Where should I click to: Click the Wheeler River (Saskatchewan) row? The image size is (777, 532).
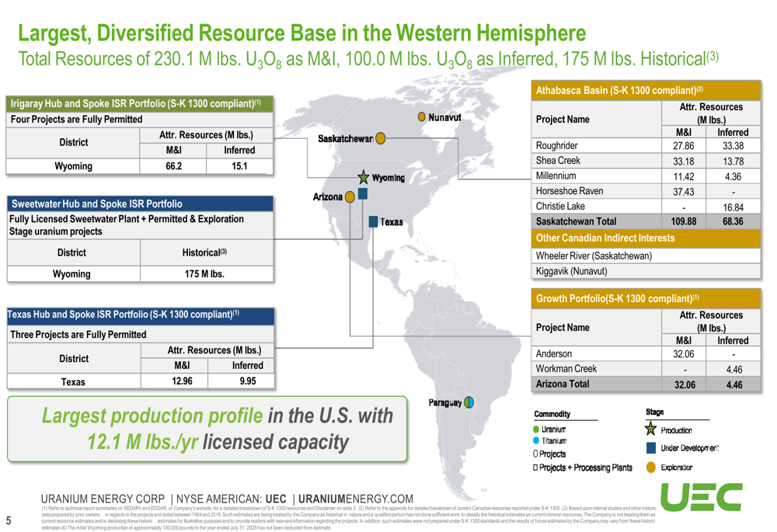pos(646,256)
